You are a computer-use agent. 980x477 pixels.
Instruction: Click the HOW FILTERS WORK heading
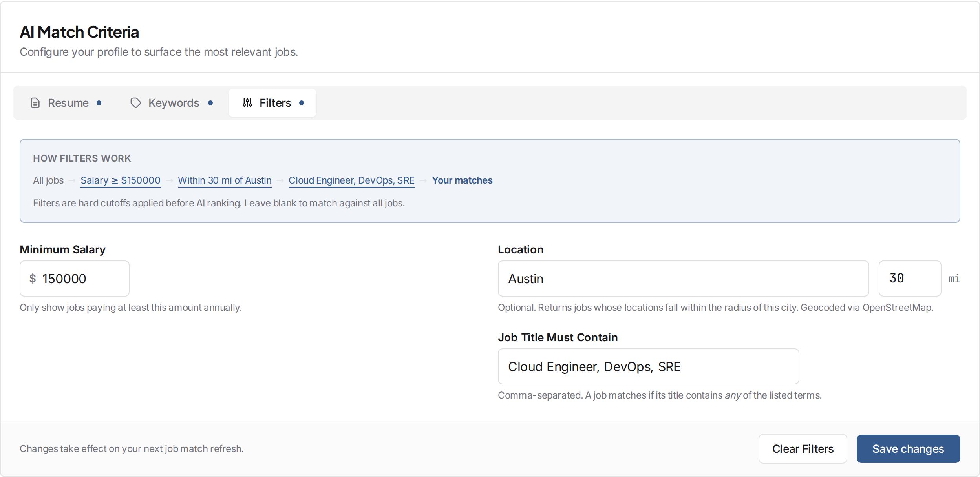pyautogui.click(x=82, y=158)
